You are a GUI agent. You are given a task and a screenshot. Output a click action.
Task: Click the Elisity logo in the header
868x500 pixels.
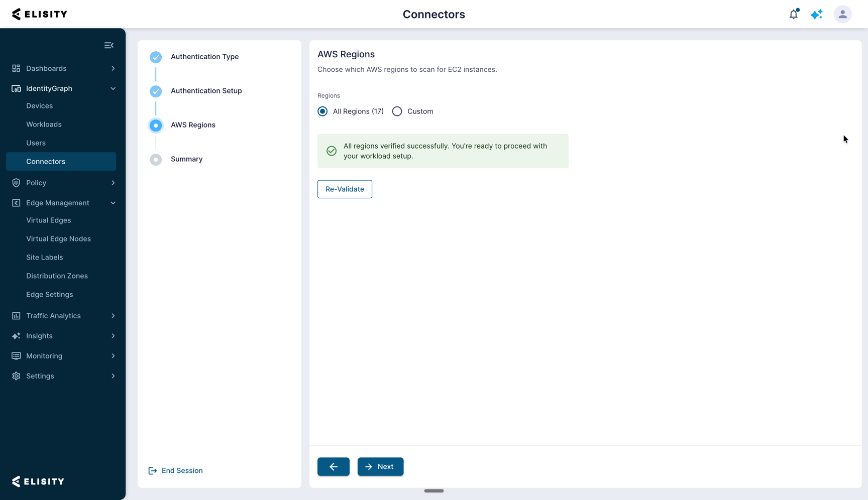pyautogui.click(x=39, y=14)
